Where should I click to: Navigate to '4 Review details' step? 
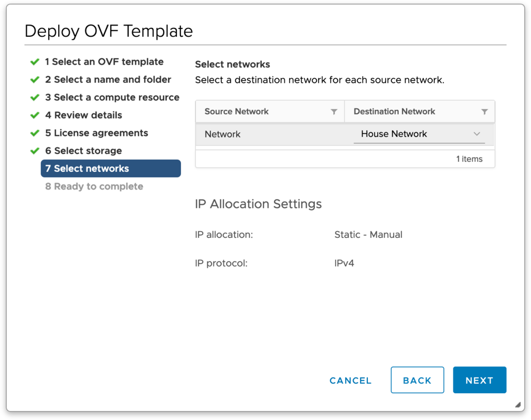83,115
